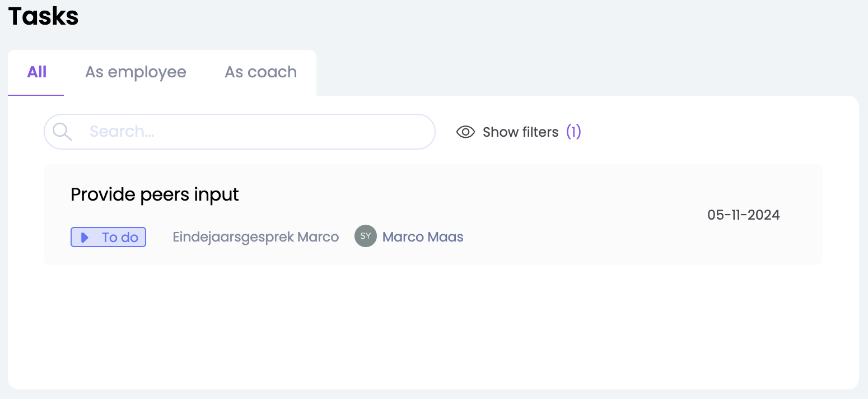This screenshot has height=399, width=868.
Task: Click the Tasks page heading
Action: pos(43,16)
